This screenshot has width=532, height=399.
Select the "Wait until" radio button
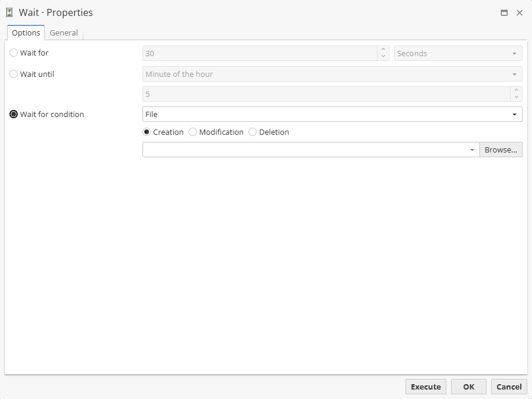click(13, 74)
